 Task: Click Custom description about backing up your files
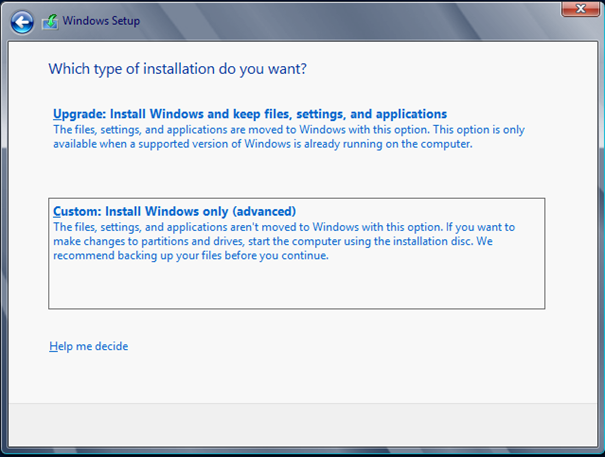click(x=284, y=241)
